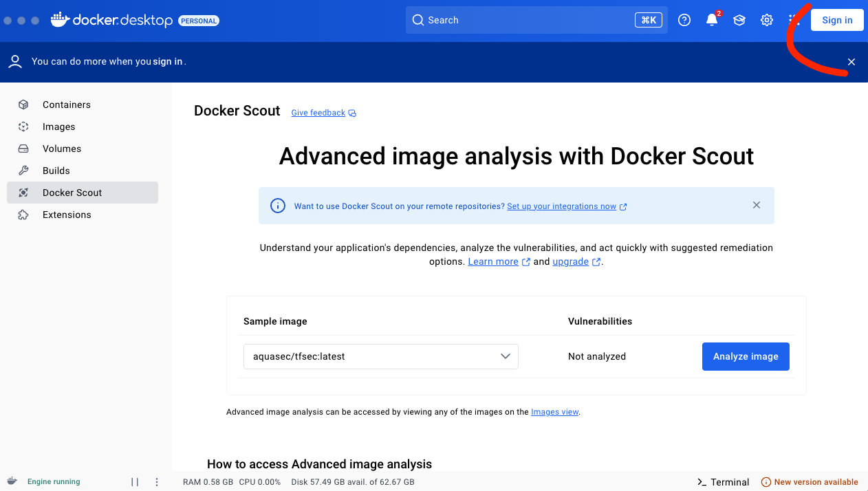Screen dimensions: 868x491
Task: Select Docker Scout in sidebar
Action: [83, 193]
